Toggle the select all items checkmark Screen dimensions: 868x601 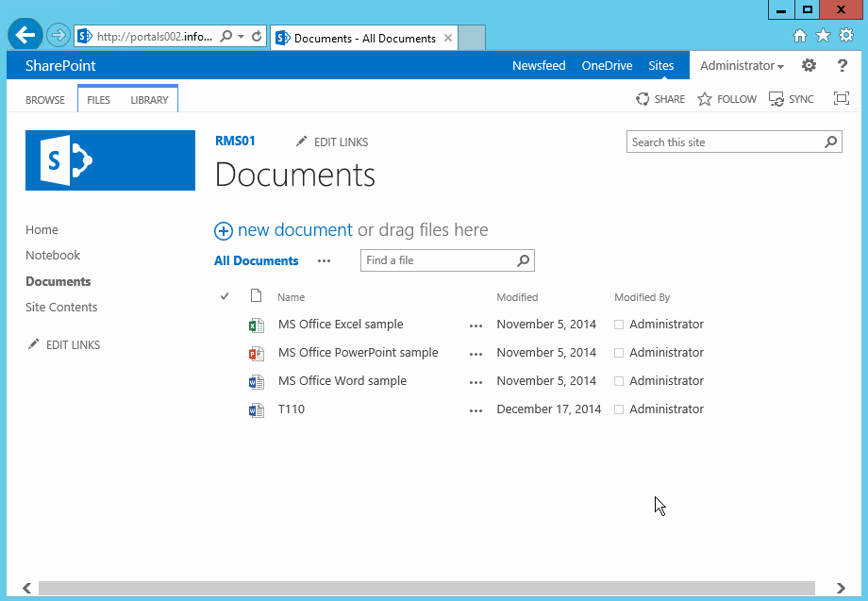tap(225, 296)
